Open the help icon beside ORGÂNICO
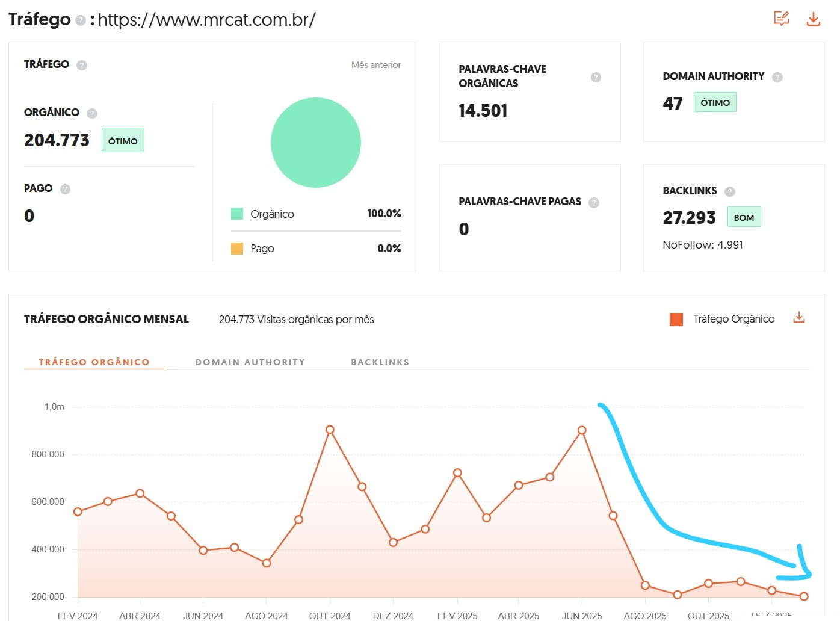840x621 pixels. [x=91, y=113]
